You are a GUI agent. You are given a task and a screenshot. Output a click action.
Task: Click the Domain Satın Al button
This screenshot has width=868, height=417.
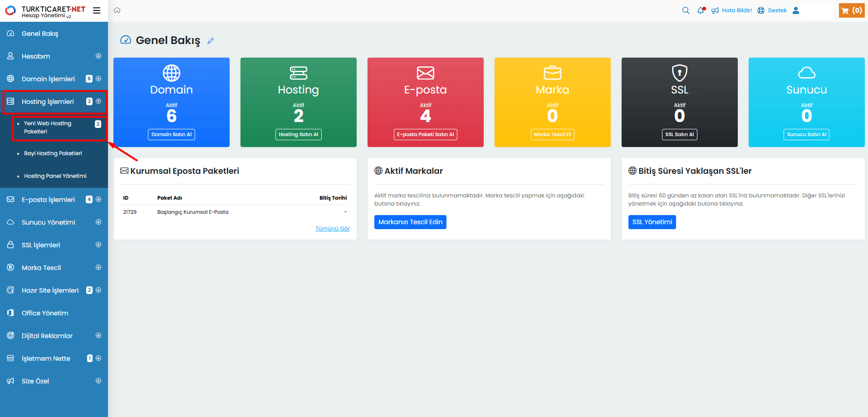click(x=172, y=134)
